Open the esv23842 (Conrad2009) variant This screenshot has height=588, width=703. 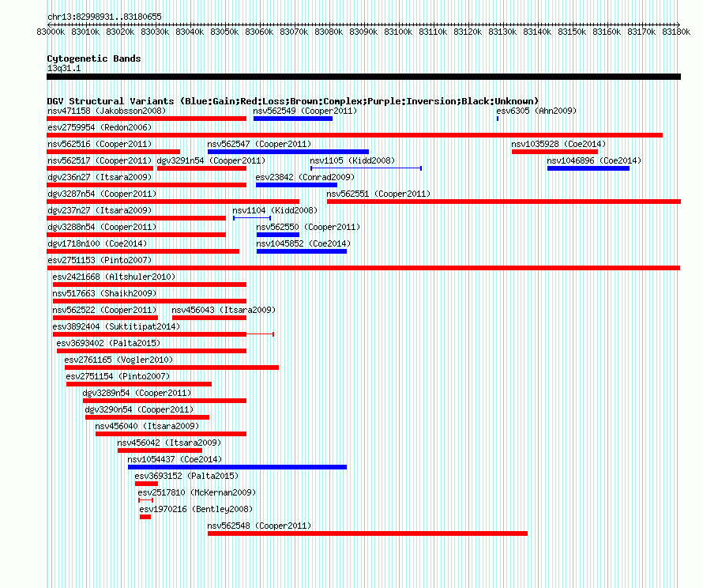(x=305, y=177)
